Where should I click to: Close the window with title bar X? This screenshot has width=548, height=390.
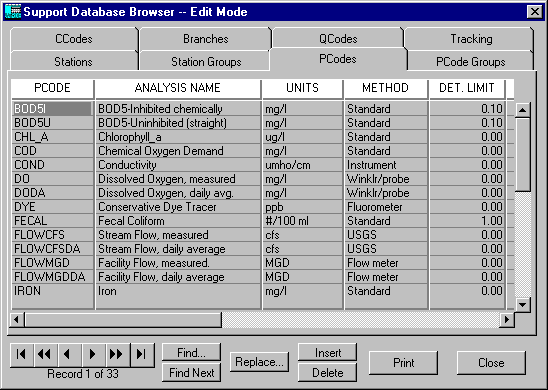coord(535,12)
